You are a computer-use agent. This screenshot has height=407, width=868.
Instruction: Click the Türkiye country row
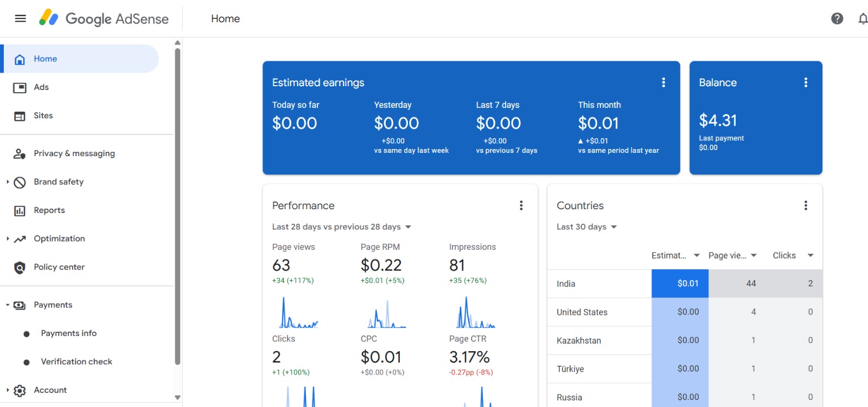pos(685,369)
